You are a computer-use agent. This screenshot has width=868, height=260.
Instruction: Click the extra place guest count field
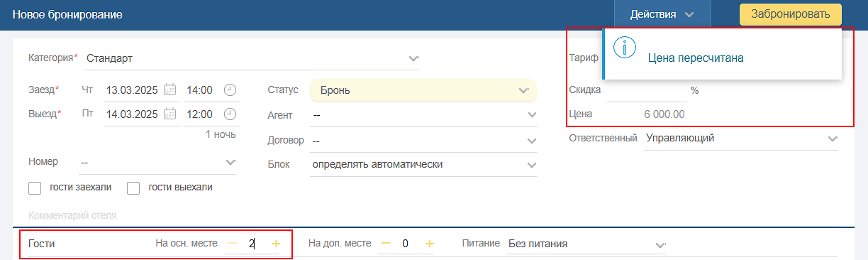coord(405,244)
